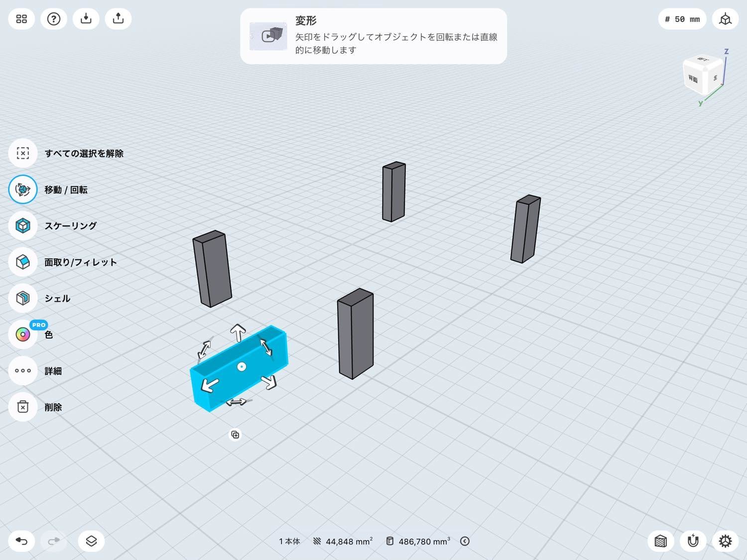
Task: Click the 詳細 label
Action: [x=53, y=371]
